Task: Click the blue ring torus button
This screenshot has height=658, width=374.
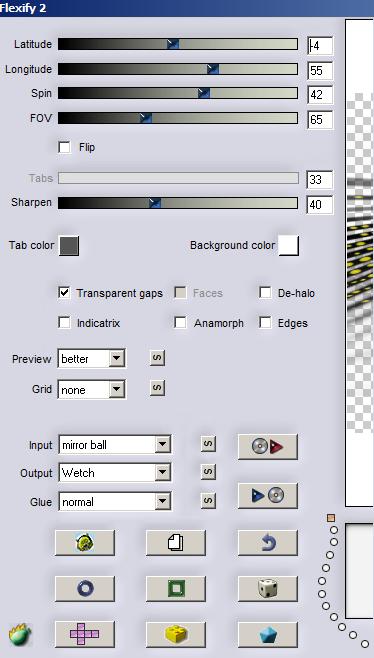Action: point(85,588)
